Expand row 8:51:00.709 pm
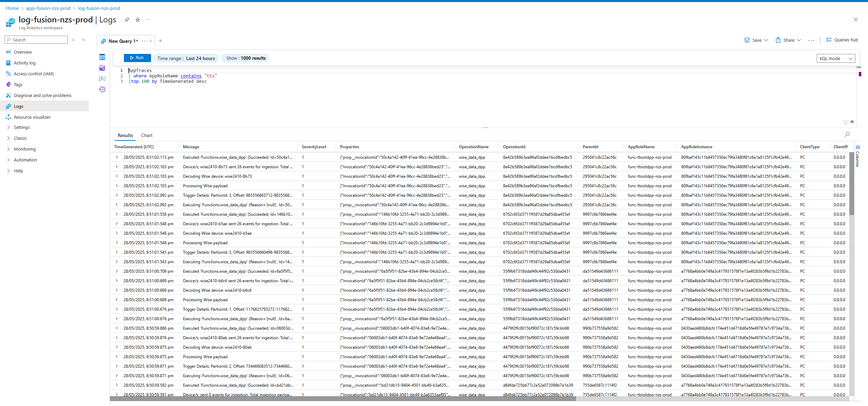Image resolution: width=868 pixels, height=406 pixels. (117, 271)
